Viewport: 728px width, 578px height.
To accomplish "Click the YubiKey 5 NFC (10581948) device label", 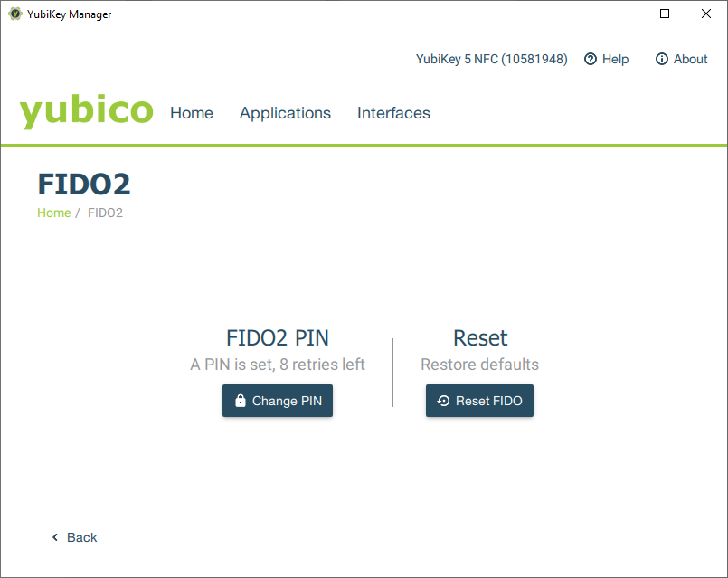I will point(492,59).
